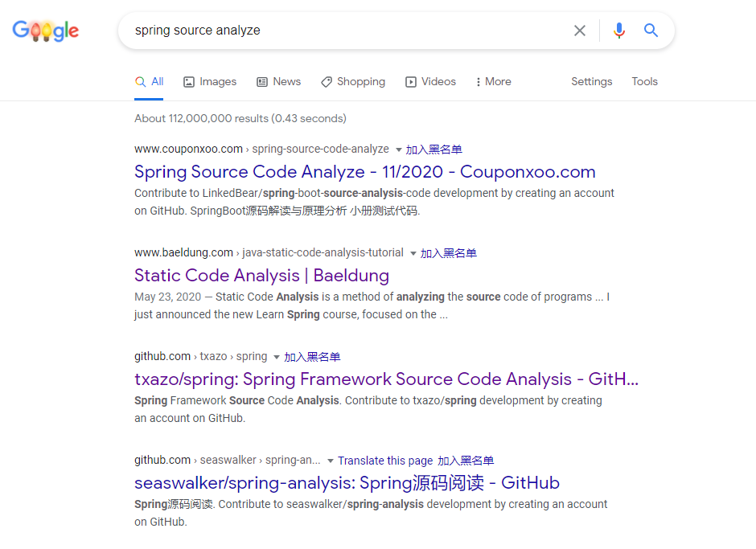Start voice search with microphone icon
Screen dimensions: 756x549
[x=618, y=31]
